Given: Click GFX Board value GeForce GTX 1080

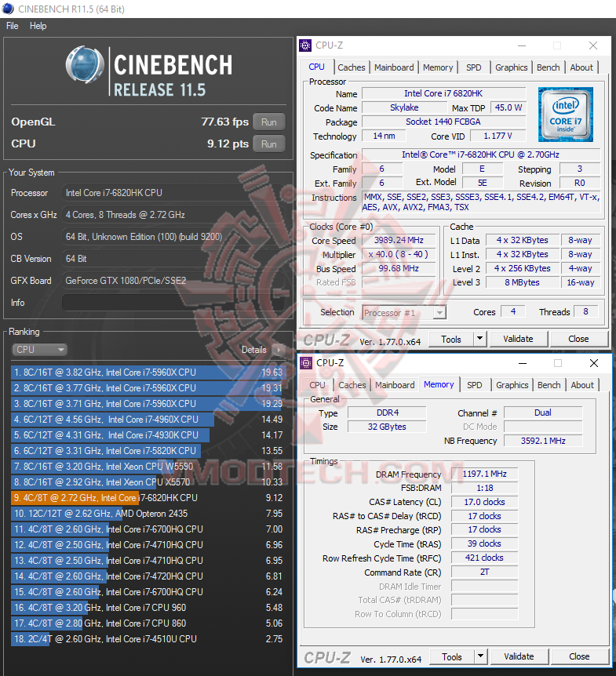Looking at the screenshot, I should (173, 281).
